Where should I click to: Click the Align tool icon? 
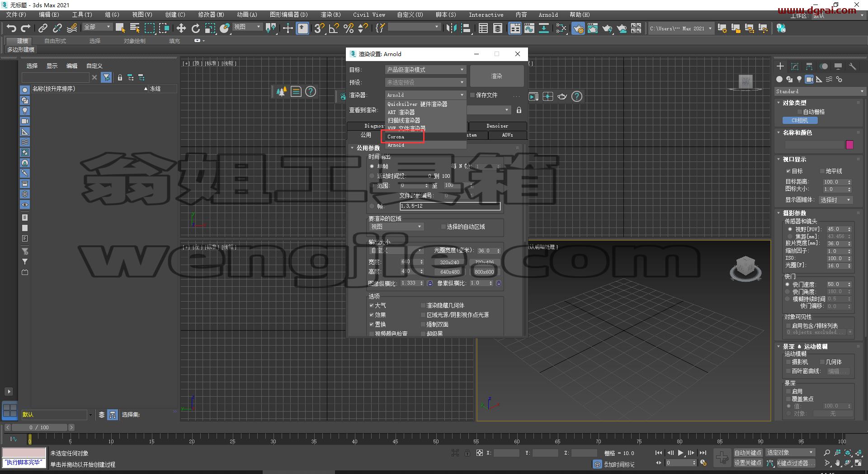tap(466, 28)
